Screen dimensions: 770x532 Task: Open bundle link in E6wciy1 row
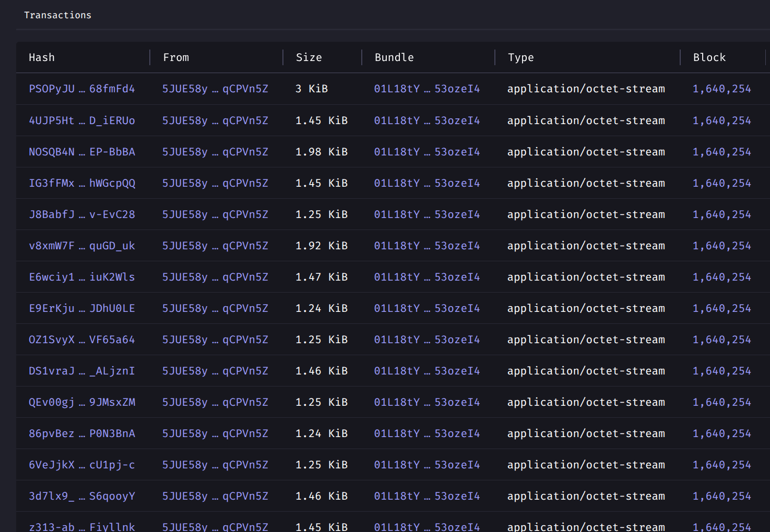click(427, 277)
